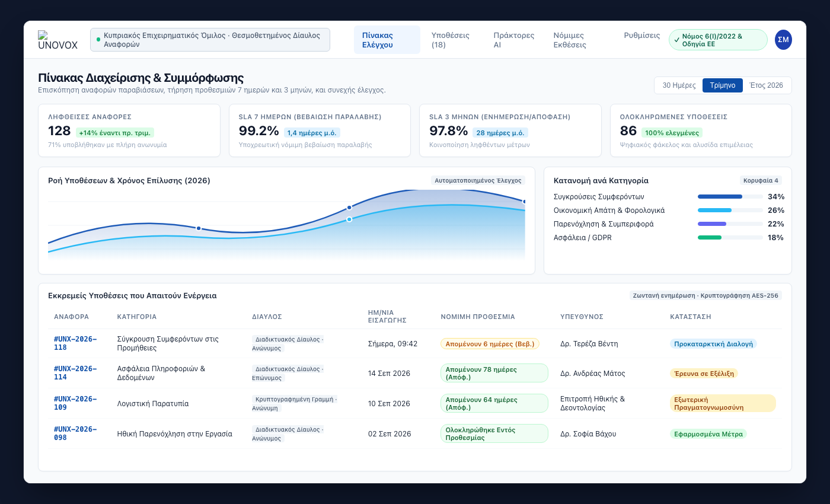Click the Λογιστική Παρατυπία category cell
The width and height of the screenshot is (830, 504).
[x=153, y=403]
